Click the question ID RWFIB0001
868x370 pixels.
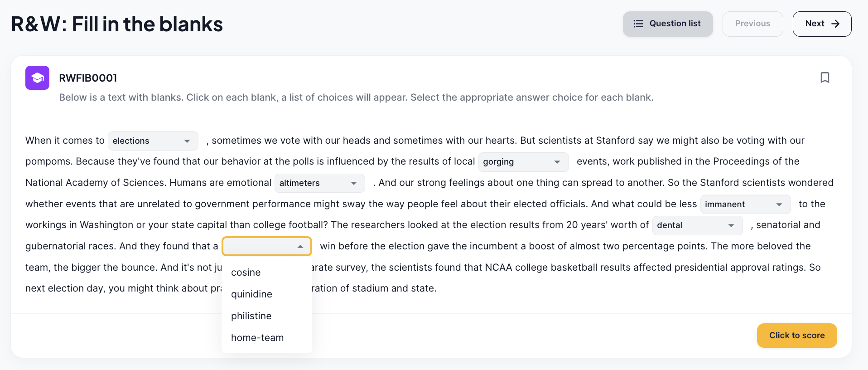88,78
